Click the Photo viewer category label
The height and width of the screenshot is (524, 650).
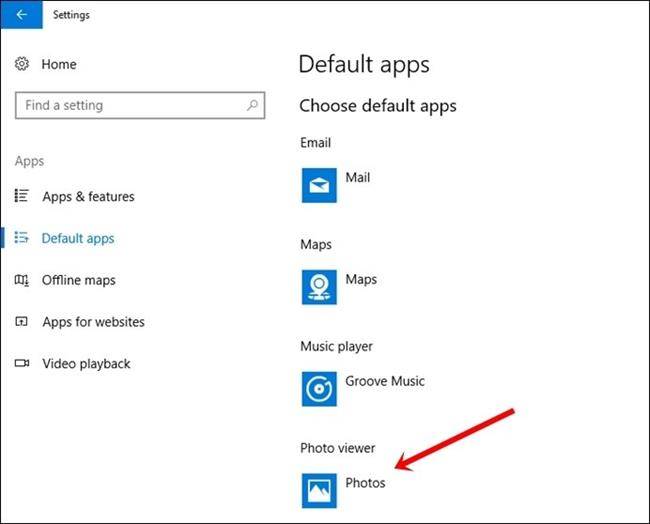click(x=337, y=448)
